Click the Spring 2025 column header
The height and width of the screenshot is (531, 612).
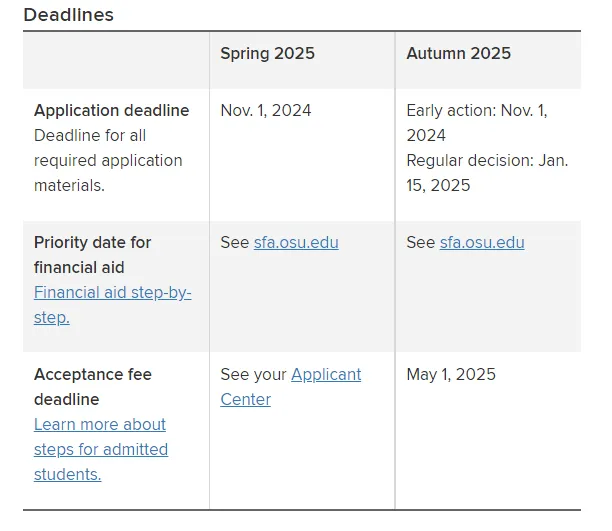point(267,53)
